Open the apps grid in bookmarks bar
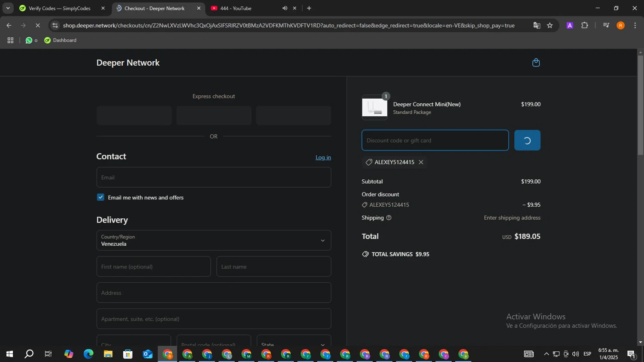The width and height of the screenshot is (644, 362). 10,40
